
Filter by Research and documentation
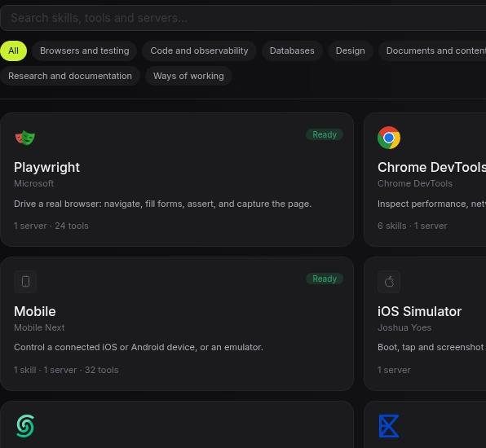coord(70,76)
